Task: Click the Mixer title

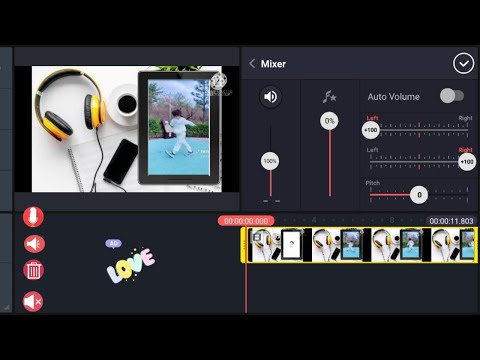Action: [x=273, y=64]
